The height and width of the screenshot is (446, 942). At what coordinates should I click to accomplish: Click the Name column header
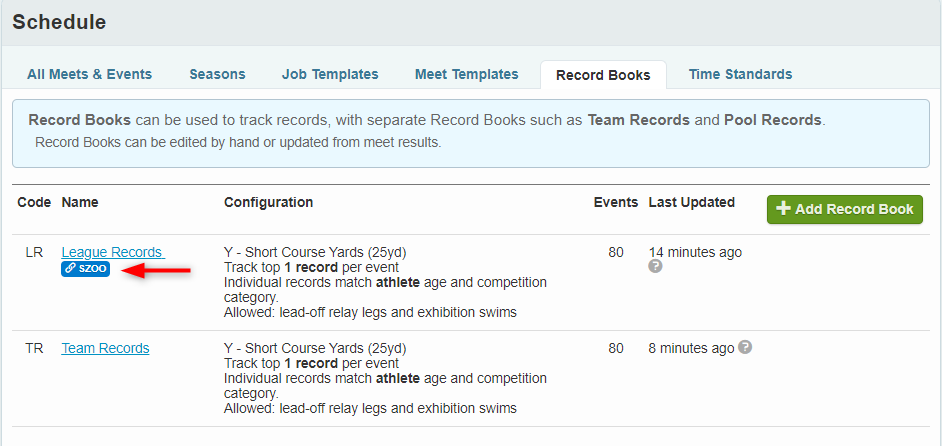click(x=81, y=202)
